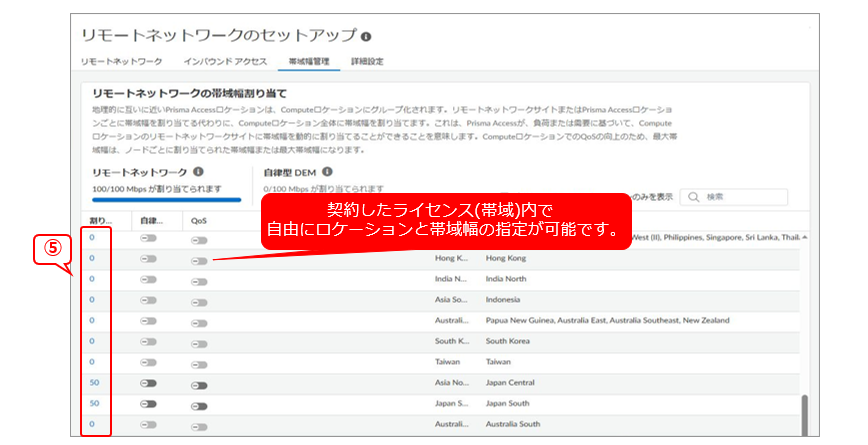This screenshot has height=445, width=868.
Task: Switch to the インバウンド アクセス tab
Action: pos(225,61)
